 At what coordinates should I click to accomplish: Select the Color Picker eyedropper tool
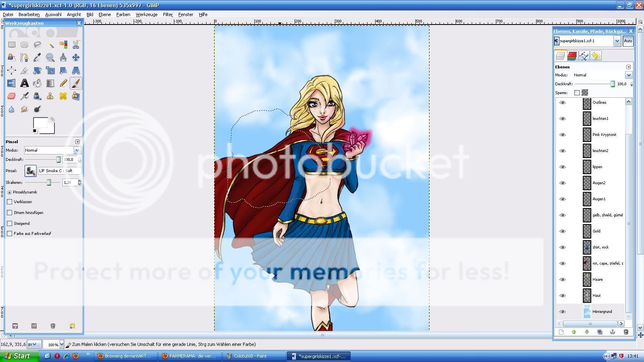(x=37, y=58)
